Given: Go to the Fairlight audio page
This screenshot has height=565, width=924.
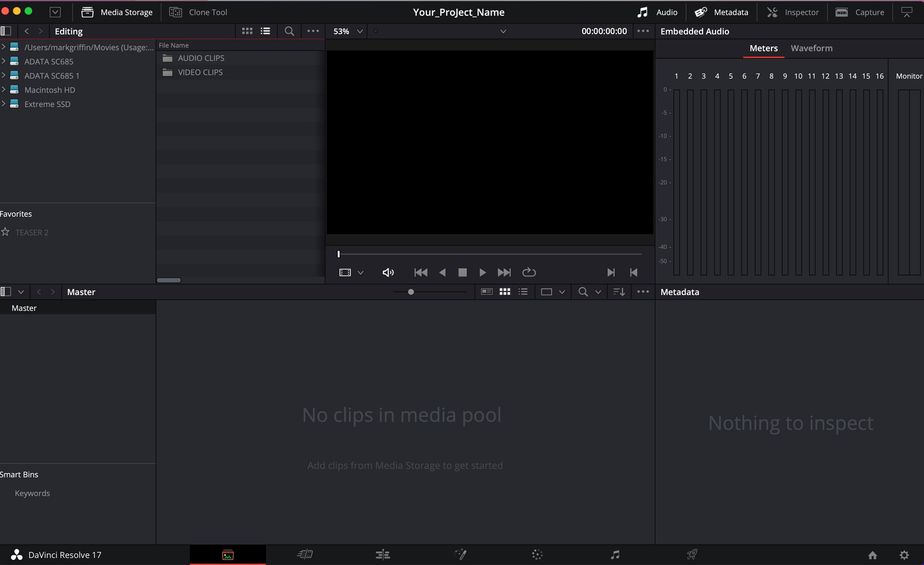Looking at the screenshot, I should point(615,554).
